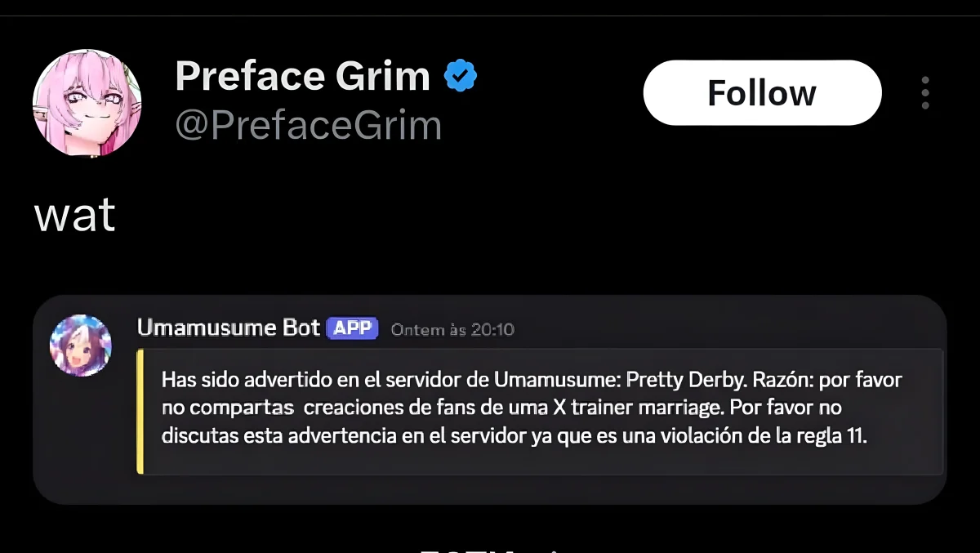Click the Follow button
The width and height of the screenshot is (980, 553).
click(762, 92)
